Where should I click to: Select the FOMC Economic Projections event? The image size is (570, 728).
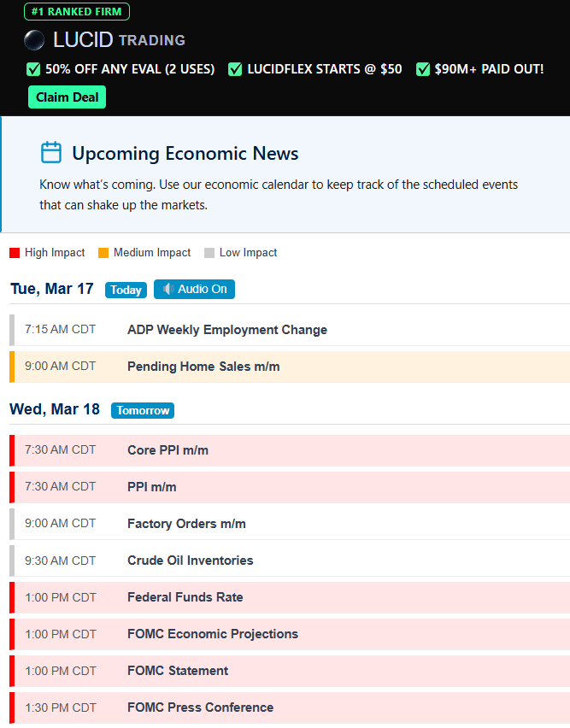click(x=290, y=634)
